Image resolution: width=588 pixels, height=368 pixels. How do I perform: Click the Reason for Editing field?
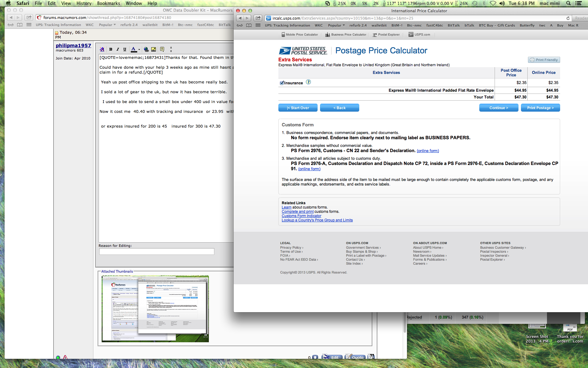point(156,251)
